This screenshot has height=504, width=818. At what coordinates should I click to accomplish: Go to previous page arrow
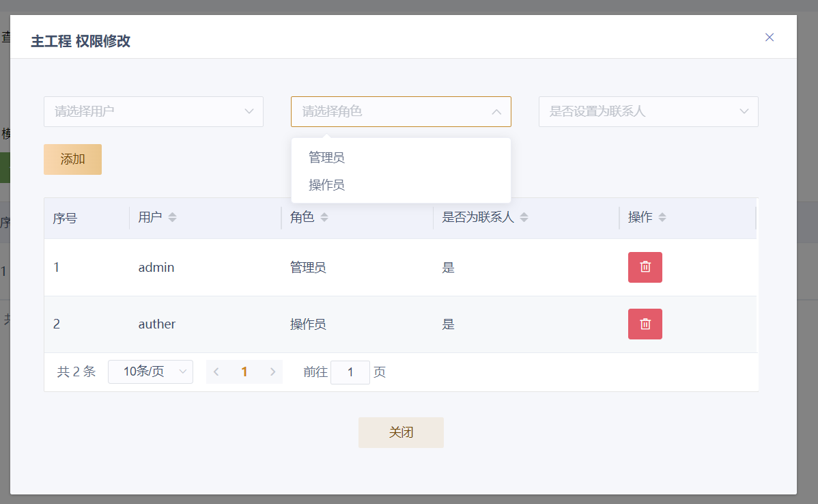[x=216, y=372]
